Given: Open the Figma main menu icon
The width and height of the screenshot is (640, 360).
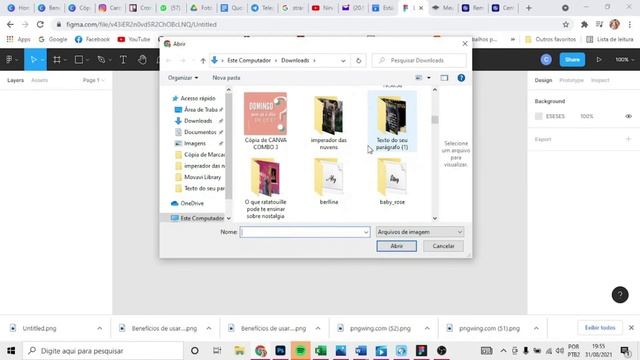Looking at the screenshot, I should 10,60.
